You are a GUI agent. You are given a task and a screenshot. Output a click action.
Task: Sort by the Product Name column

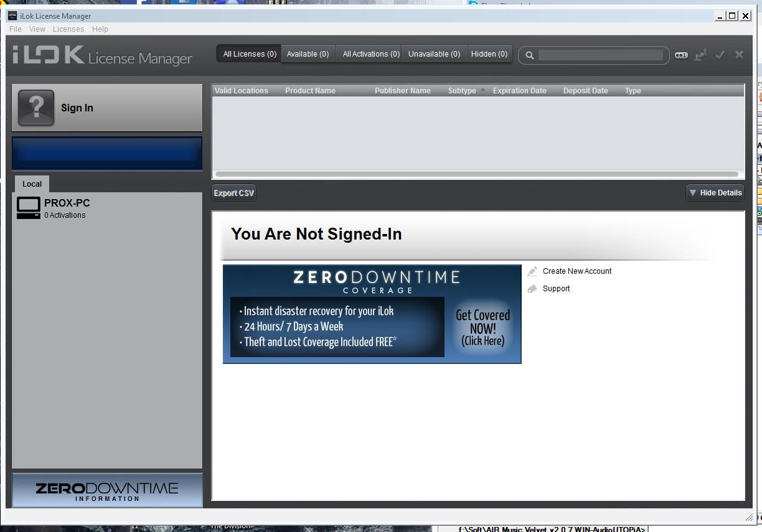click(310, 91)
